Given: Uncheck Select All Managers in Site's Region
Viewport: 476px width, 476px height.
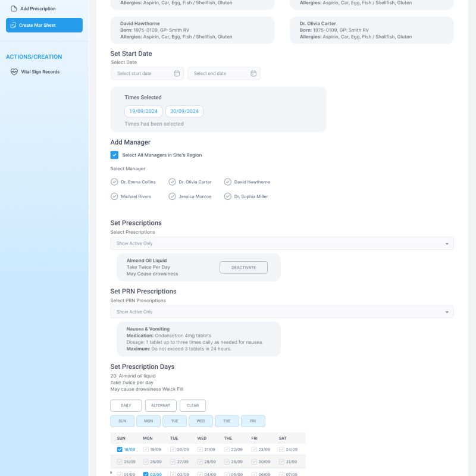Looking at the screenshot, I should (114, 155).
